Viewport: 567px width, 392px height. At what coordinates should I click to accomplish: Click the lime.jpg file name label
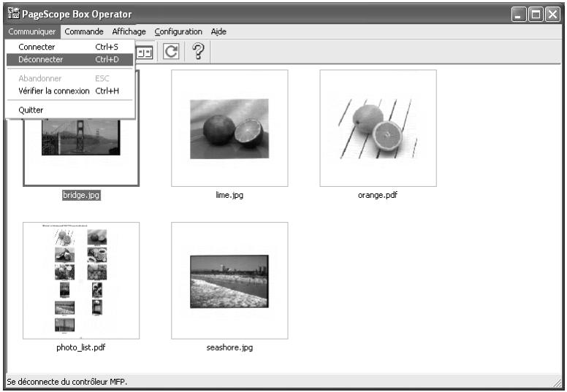[229, 195]
